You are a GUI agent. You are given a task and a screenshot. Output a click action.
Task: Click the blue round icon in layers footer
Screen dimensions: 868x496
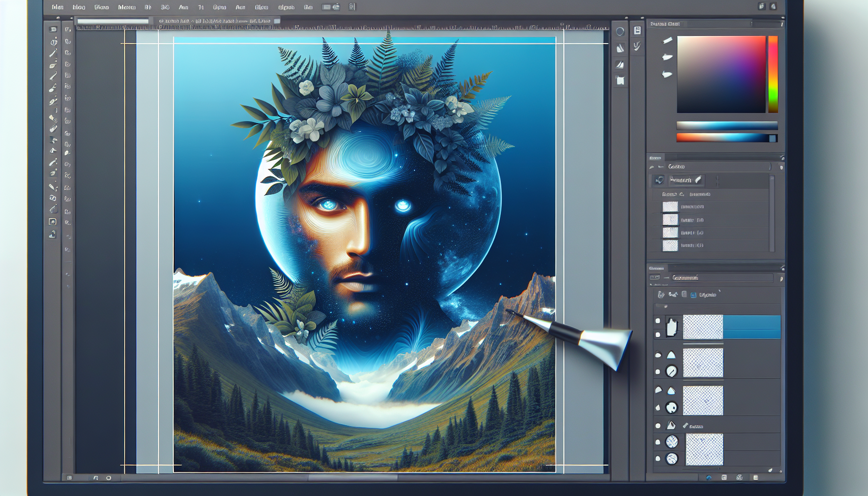(709, 478)
